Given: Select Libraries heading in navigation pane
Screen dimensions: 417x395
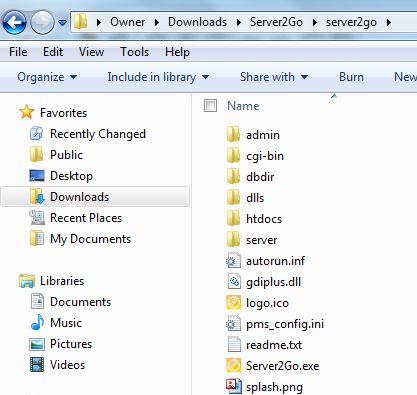Looking at the screenshot, I should click(62, 281).
